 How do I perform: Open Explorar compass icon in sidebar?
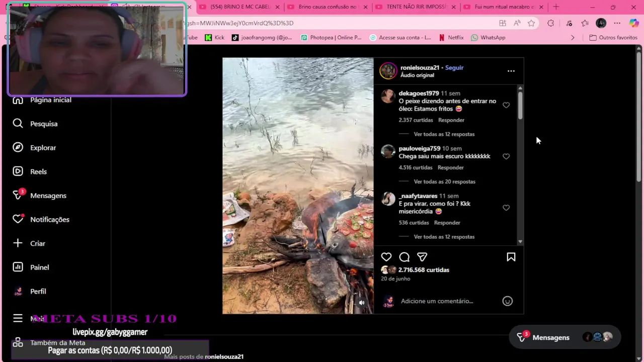pos(18,147)
